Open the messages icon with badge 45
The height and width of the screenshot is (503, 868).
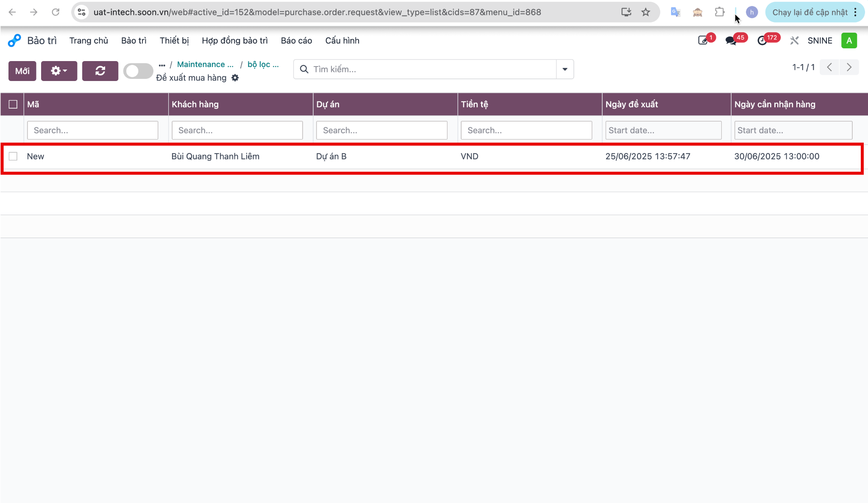[x=731, y=41]
